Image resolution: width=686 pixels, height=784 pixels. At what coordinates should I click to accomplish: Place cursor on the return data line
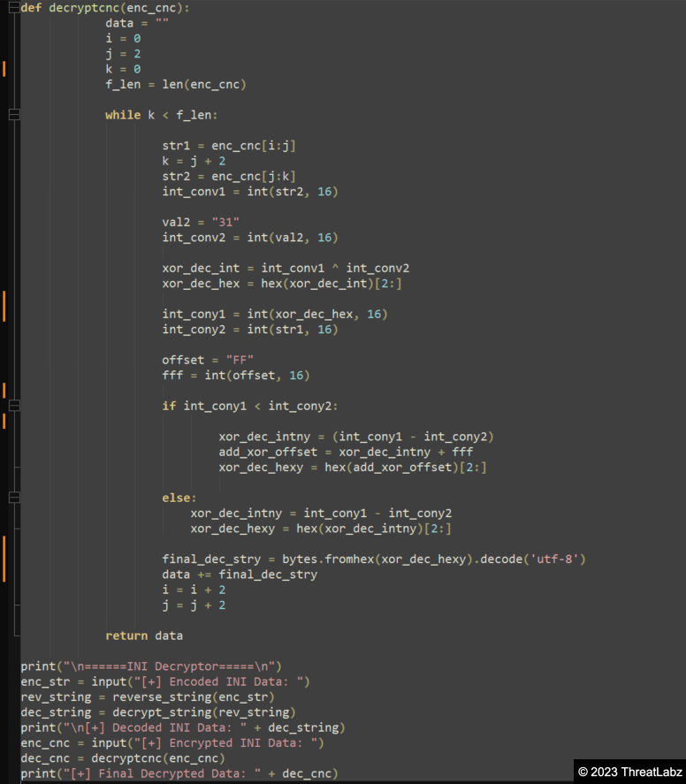[143, 636]
